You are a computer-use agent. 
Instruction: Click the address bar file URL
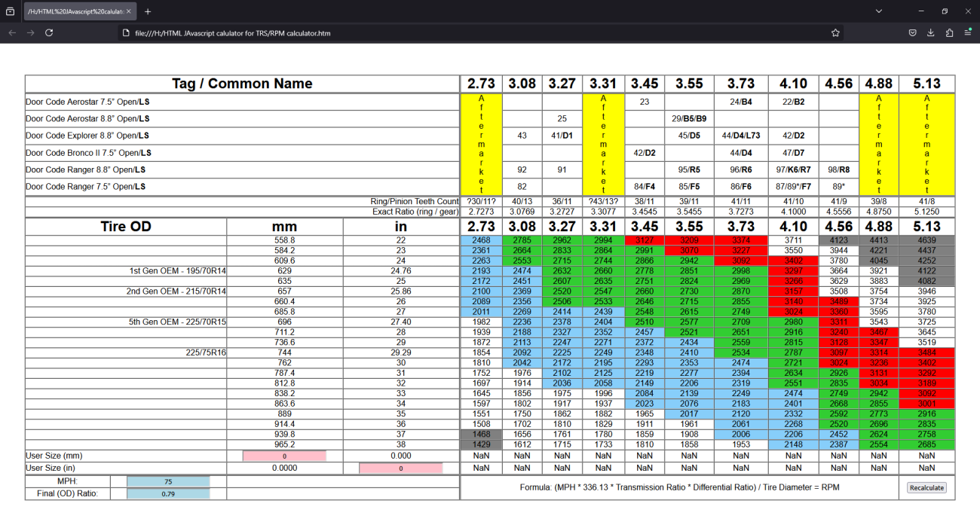coord(232,33)
